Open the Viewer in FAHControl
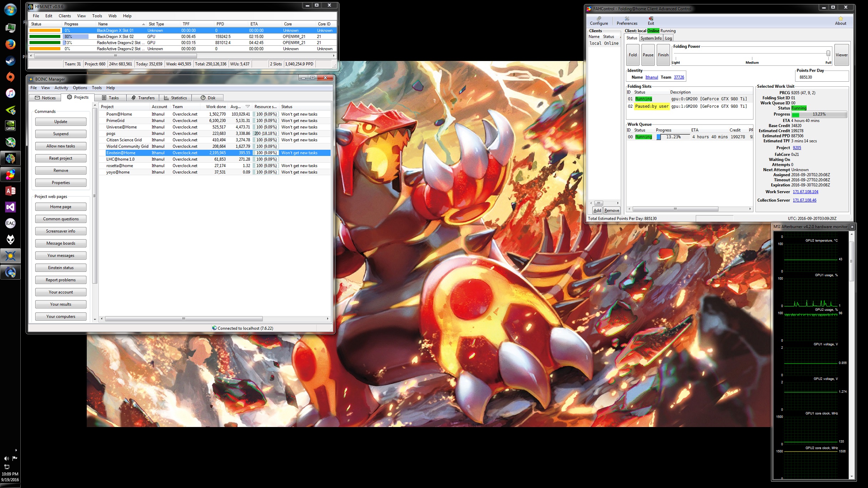Image resolution: width=868 pixels, height=488 pixels. click(842, 55)
